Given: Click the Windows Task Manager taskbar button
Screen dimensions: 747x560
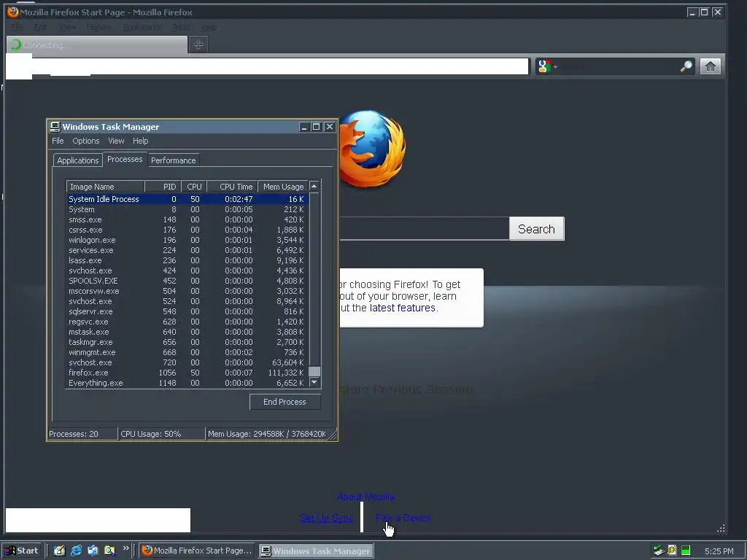Looking at the screenshot, I should (317, 551).
